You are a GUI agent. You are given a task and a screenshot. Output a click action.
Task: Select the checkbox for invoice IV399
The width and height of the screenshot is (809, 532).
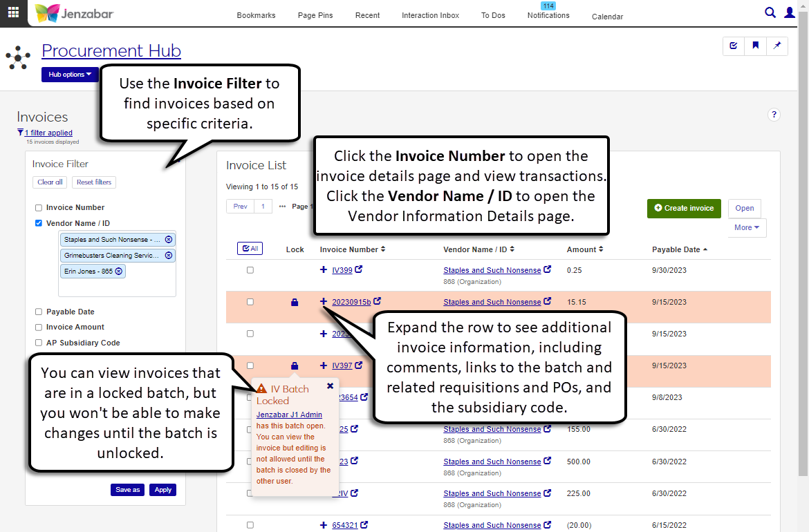pos(250,270)
